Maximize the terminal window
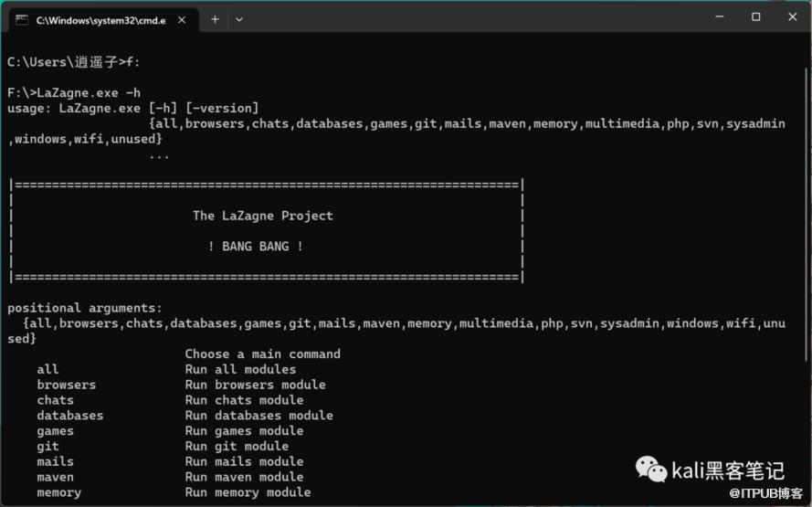Image resolution: width=812 pixels, height=507 pixels. click(755, 16)
